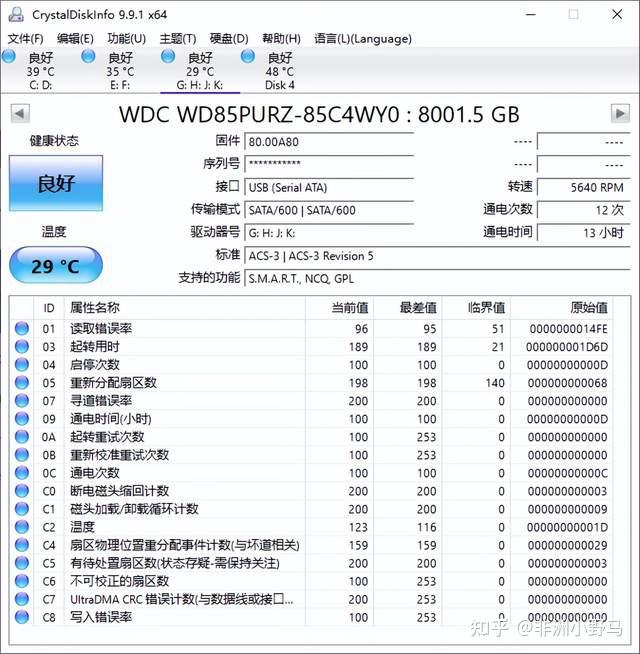Click the power-on count value 12 次

point(583,210)
